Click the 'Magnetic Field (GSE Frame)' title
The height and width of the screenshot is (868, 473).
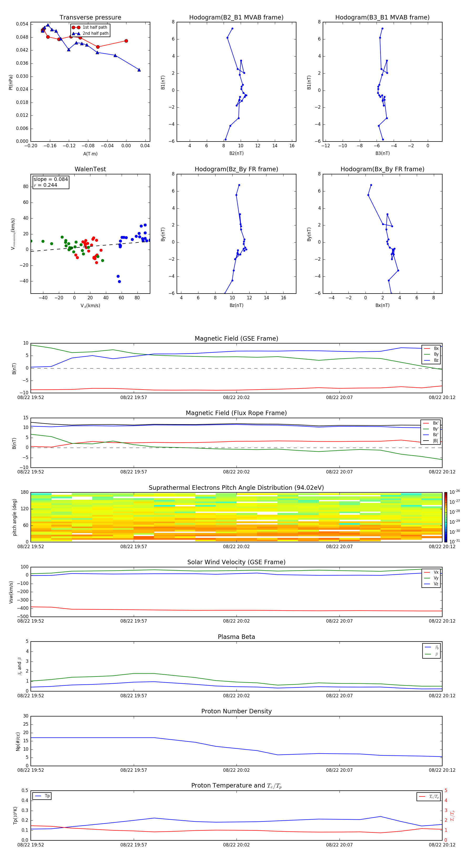236,339
